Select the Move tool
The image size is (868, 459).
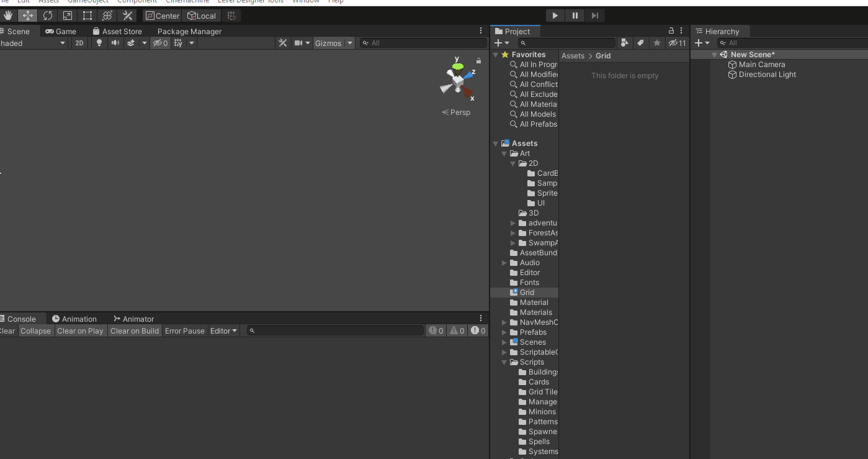pos(28,16)
